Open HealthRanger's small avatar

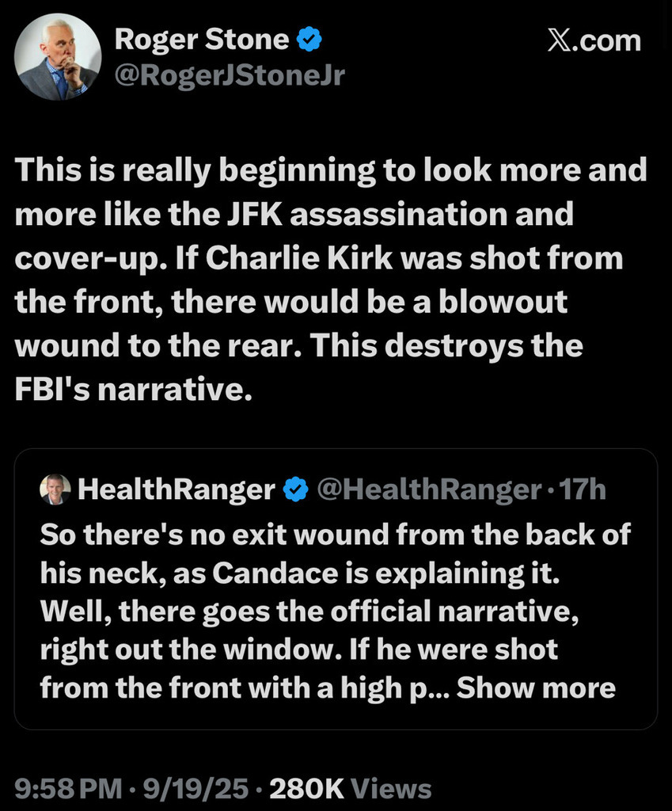(55, 490)
